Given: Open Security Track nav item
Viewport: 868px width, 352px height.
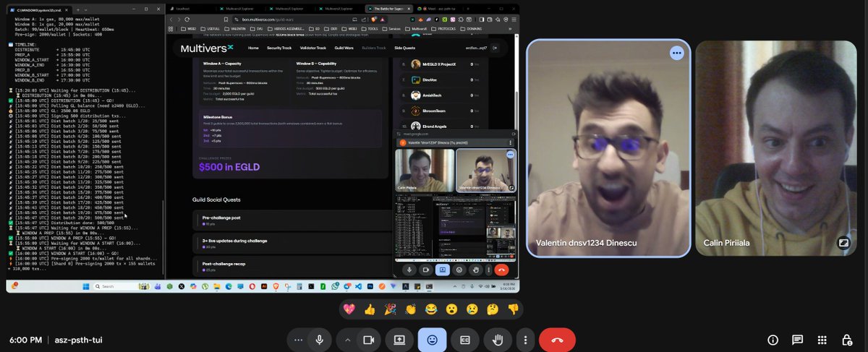Looking at the screenshot, I should 279,48.
